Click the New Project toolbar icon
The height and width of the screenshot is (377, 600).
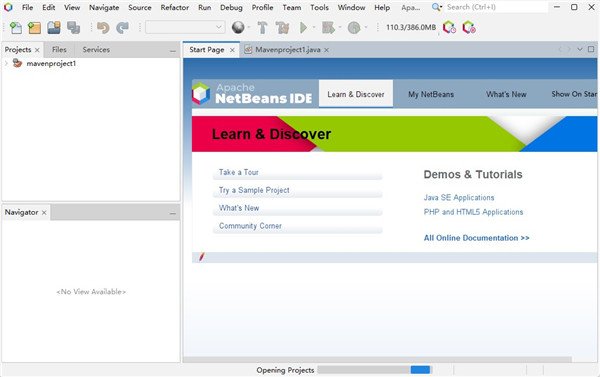click(34, 28)
